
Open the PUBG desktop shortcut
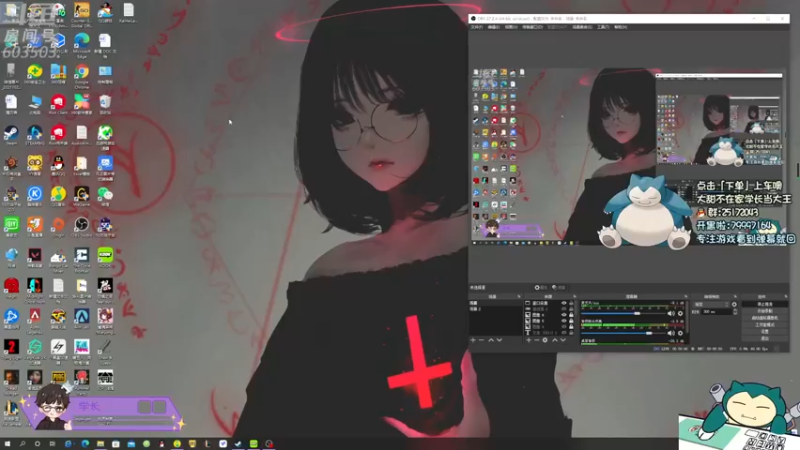pos(58,379)
